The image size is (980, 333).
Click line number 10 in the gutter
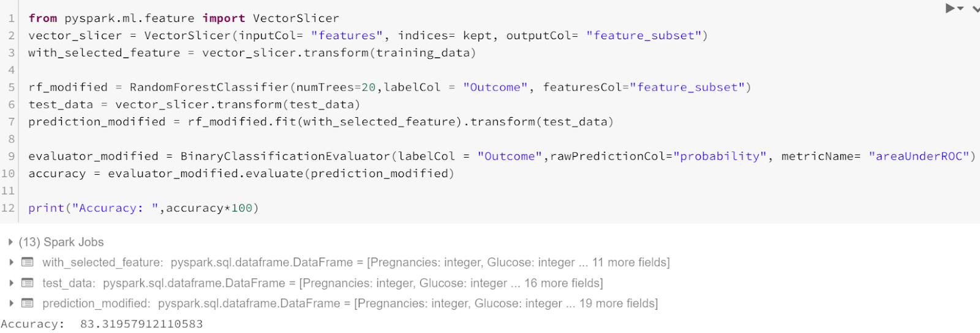click(x=8, y=174)
